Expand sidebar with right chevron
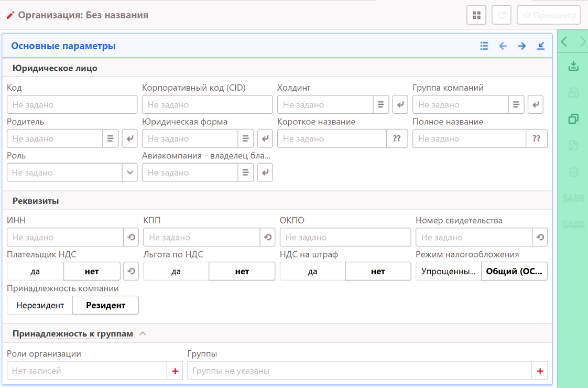This screenshot has height=388, width=588. 583,42
